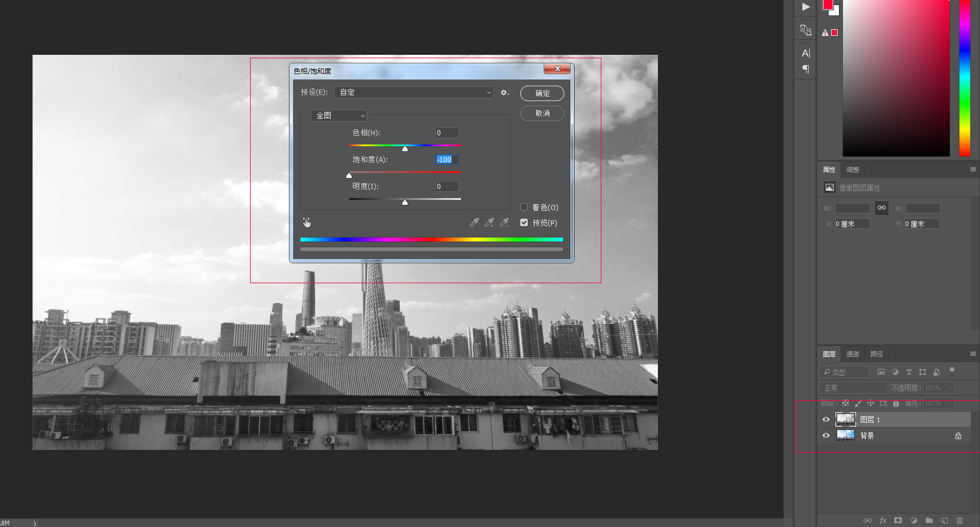Click the on-image adjustment hand tool

point(307,223)
